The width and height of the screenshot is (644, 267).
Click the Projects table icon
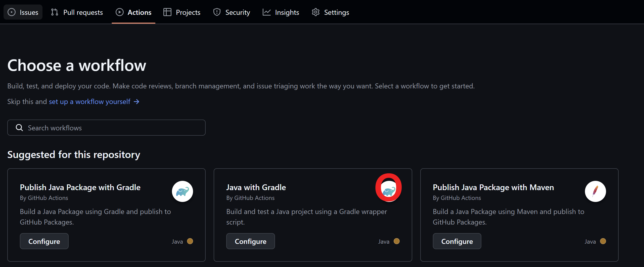[x=167, y=12]
